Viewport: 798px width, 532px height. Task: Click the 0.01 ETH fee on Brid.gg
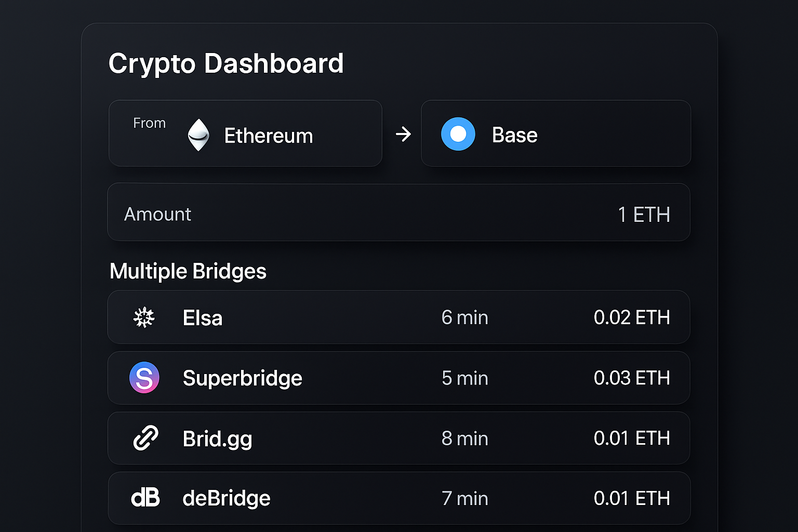[x=631, y=438]
